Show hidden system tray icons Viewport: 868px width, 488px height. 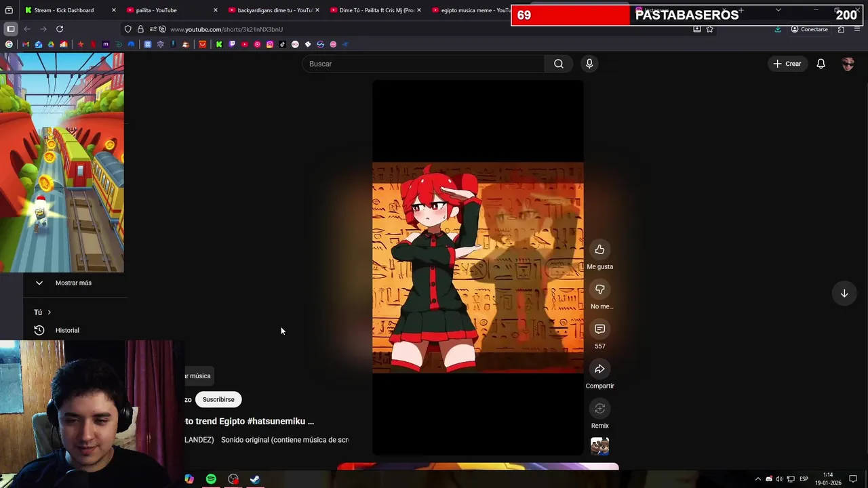tap(758, 479)
